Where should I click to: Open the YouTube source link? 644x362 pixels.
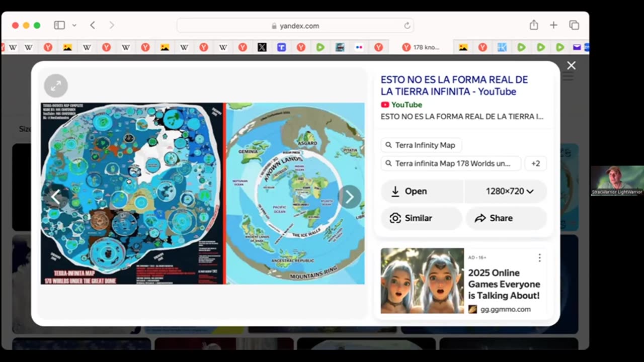pyautogui.click(x=407, y=105)
